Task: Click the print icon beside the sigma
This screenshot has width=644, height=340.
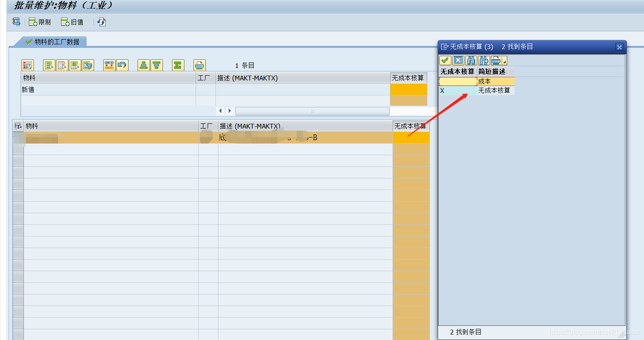Action: pos(199,65)
